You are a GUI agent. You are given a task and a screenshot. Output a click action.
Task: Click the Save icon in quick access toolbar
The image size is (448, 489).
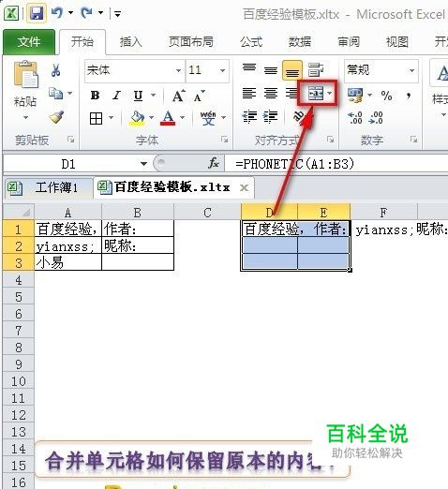click(x=37, y=13)
